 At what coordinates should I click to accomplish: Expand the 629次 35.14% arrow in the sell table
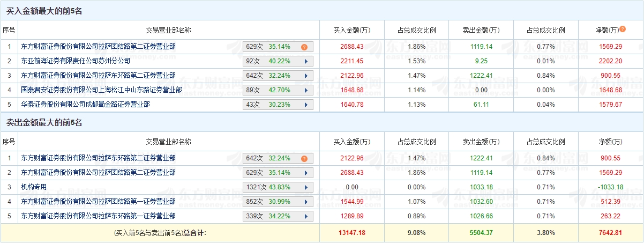click(305, 173)
